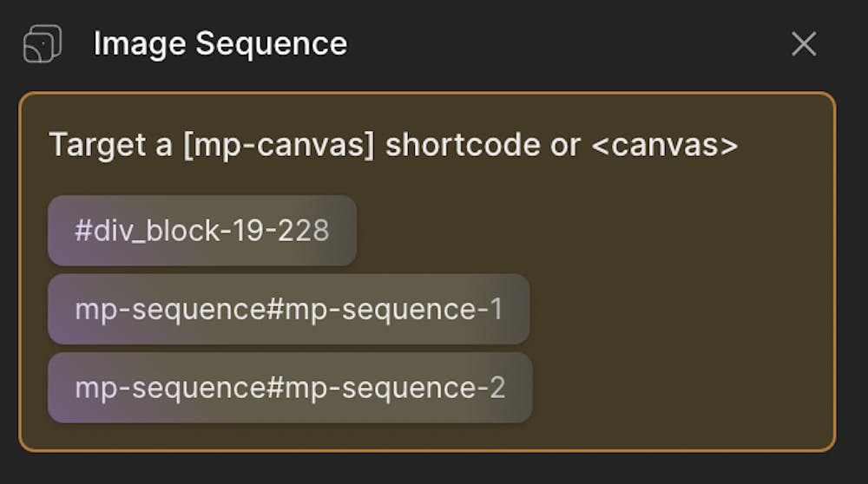868x484 pixels.
Task: Click the Image Sequence stacked-frames icon
Action: (x=43, y=43)
